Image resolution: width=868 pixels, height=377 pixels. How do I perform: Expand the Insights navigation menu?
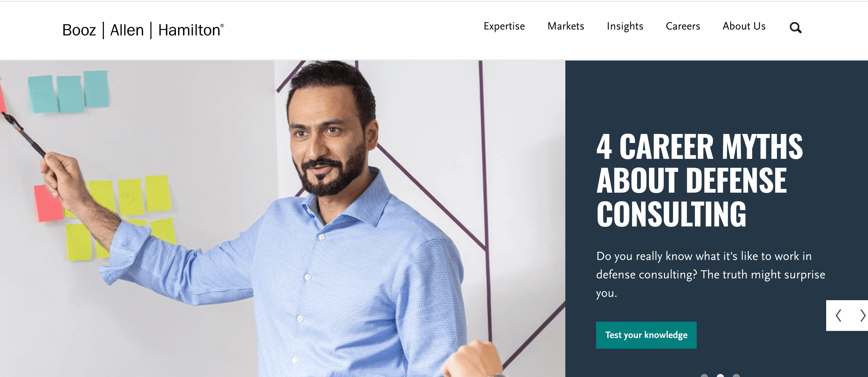tap(625, 26)
